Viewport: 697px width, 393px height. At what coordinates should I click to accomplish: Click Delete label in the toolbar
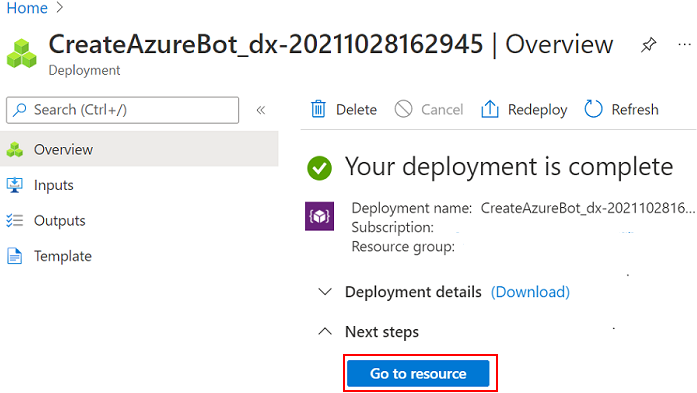tap(357, 109)
